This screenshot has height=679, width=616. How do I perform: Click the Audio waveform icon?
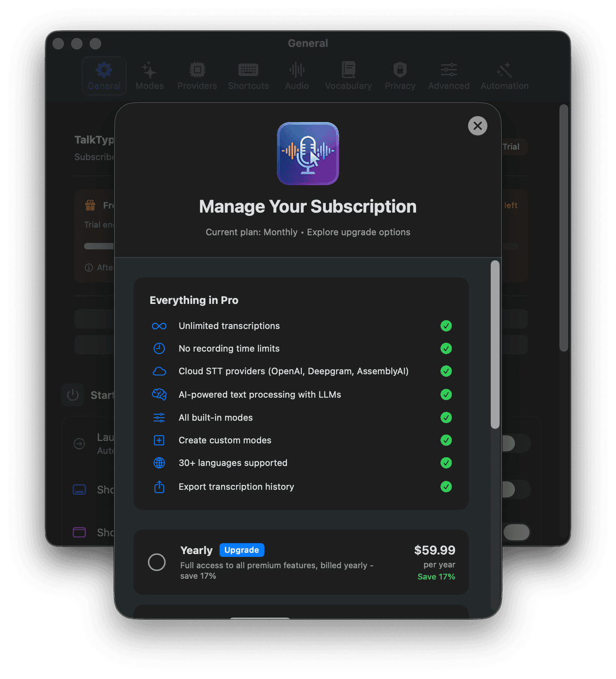pyautogui.click(x=297, y=70)
